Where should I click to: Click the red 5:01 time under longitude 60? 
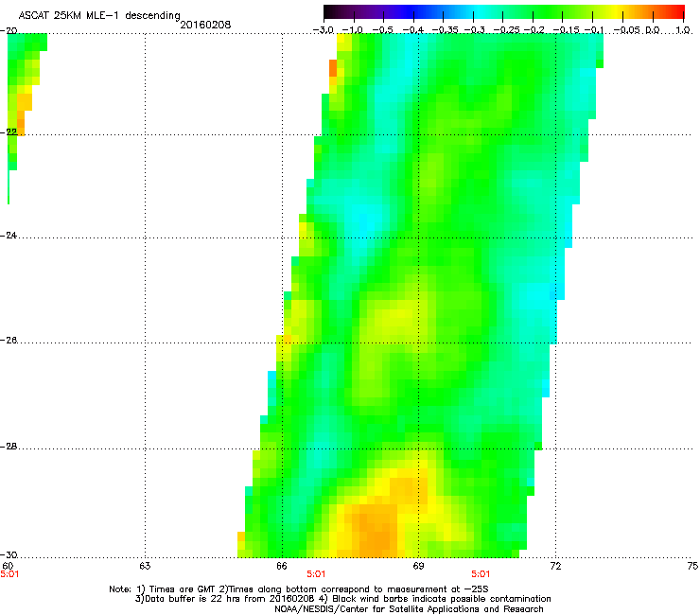(x=9, y=574)
